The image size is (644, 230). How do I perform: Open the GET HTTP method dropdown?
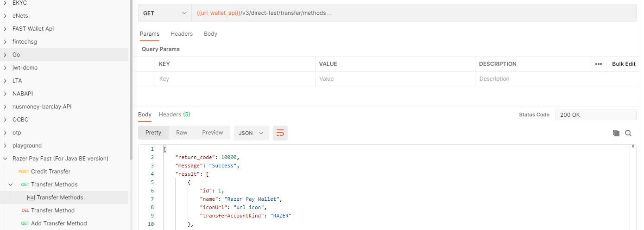pyautogui.click(x=164, y=13)
